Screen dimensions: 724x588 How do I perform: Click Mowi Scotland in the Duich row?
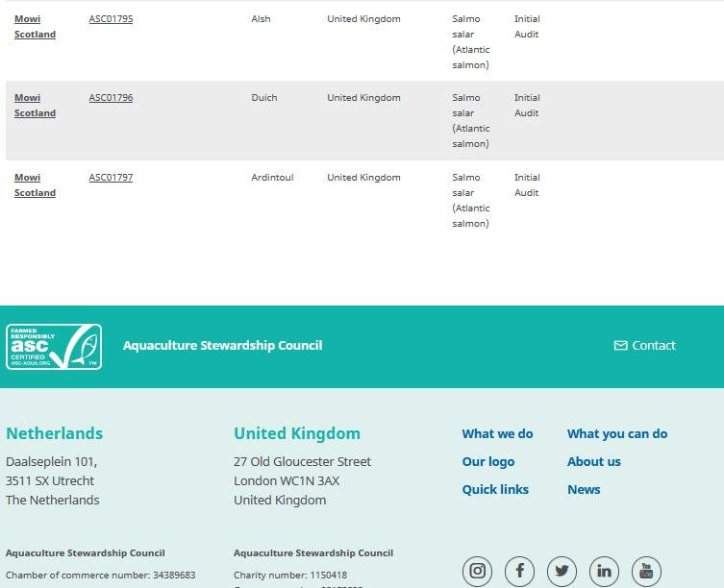[x=35, y=106]
